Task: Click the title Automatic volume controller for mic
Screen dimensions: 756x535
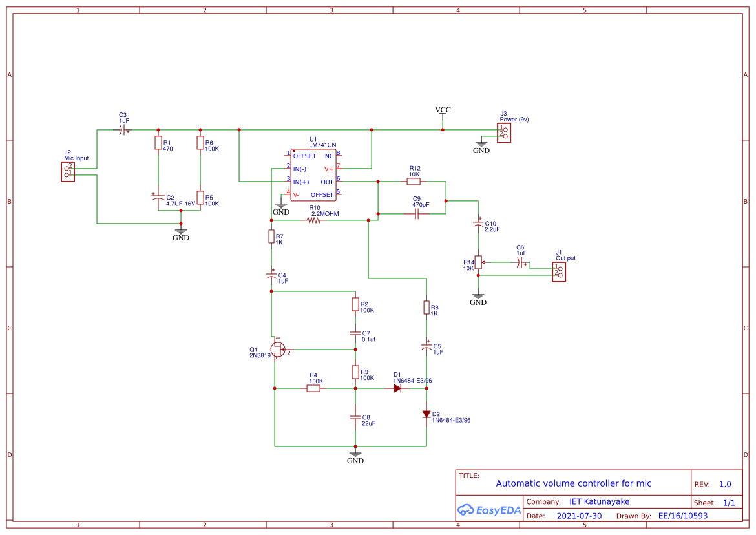Action: click(x=574, y=483)
